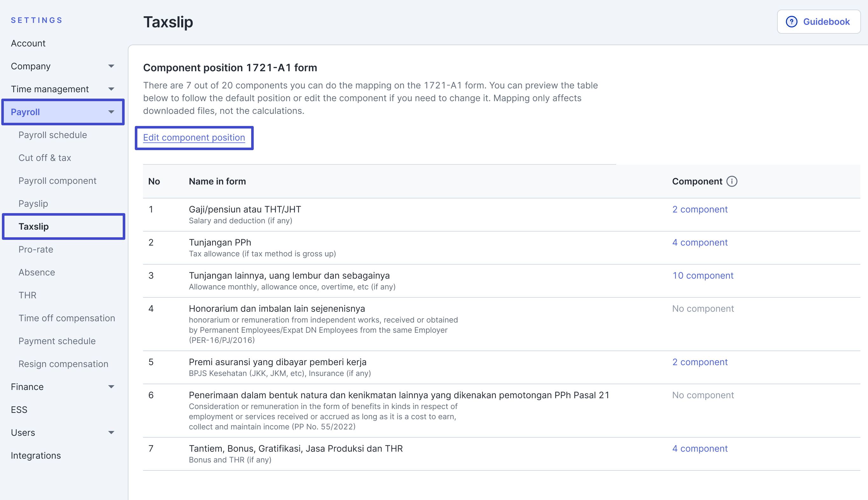Image resolution: width=868 pixels, height=500 pixels.
Task: View 10 component link for Tunjangan lainnya
Action: (x=702, y=275)
